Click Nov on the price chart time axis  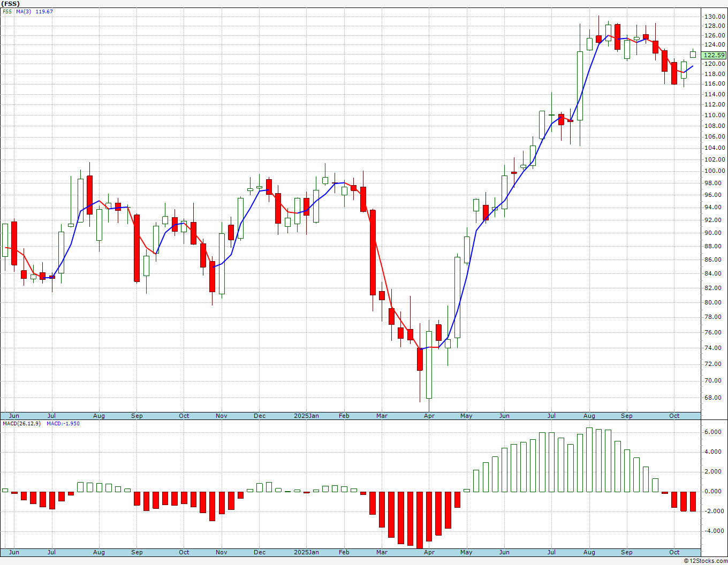coord(222,416)
